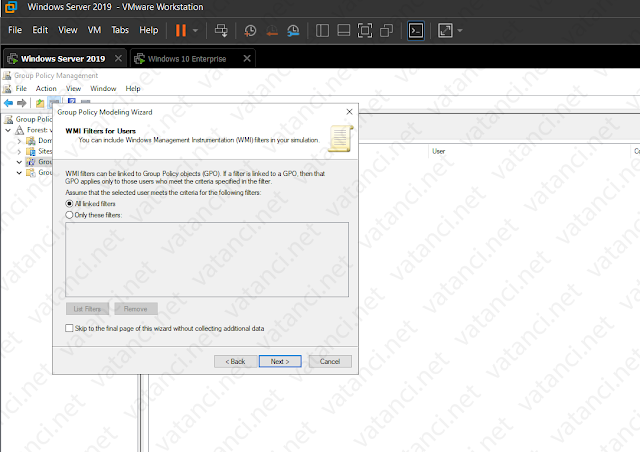
Task: Open Group Policy Management Action menu
Action: (x=46, y=89)
